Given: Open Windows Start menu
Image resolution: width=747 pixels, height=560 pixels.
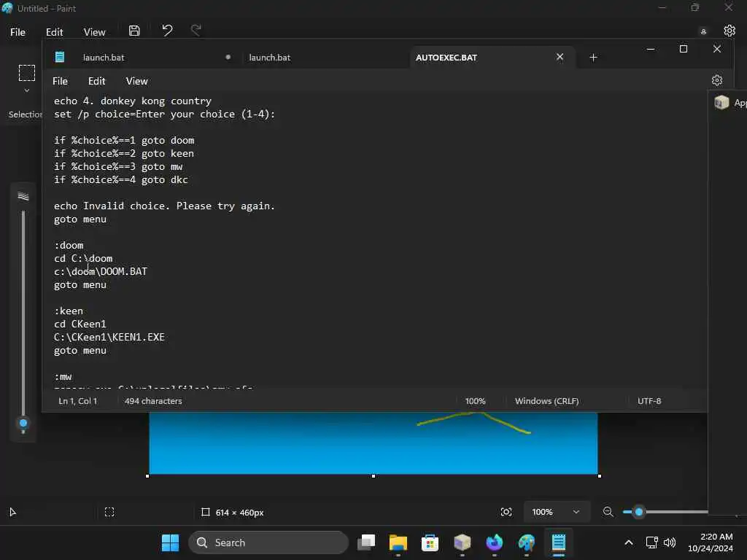Looking at the screenshot, I should 170,542.
